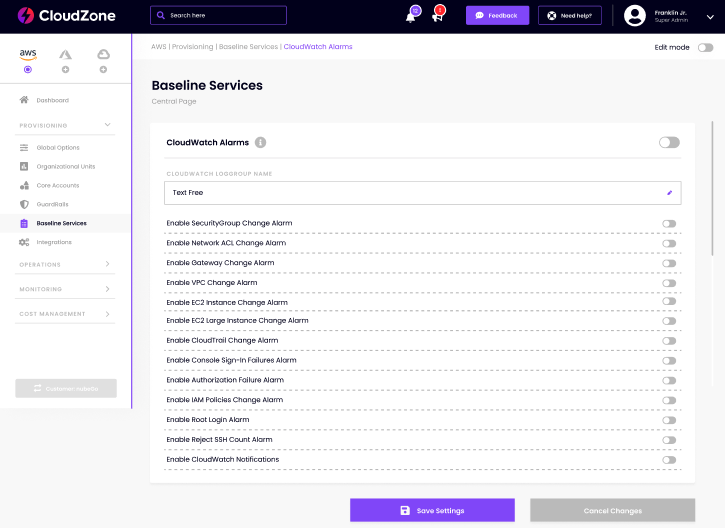Click the Organizational Units icon

[24, 166]
